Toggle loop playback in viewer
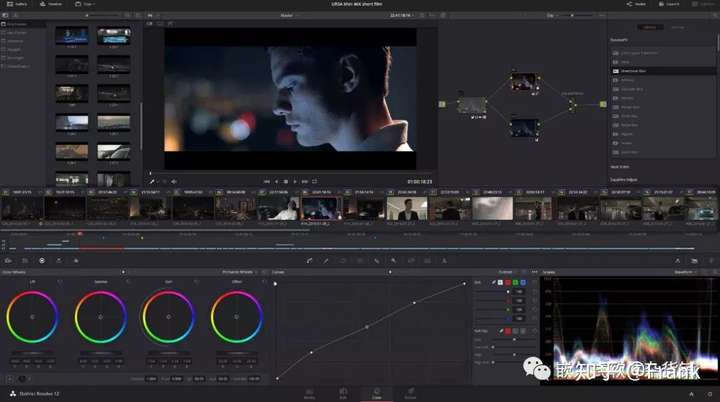The height and width of the screenshot is (402, 720). click(315, 181)
